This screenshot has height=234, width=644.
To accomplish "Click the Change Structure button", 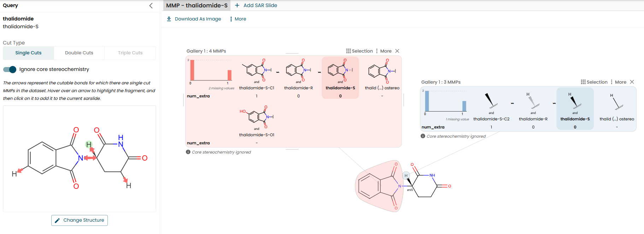I will pos(80,220).
